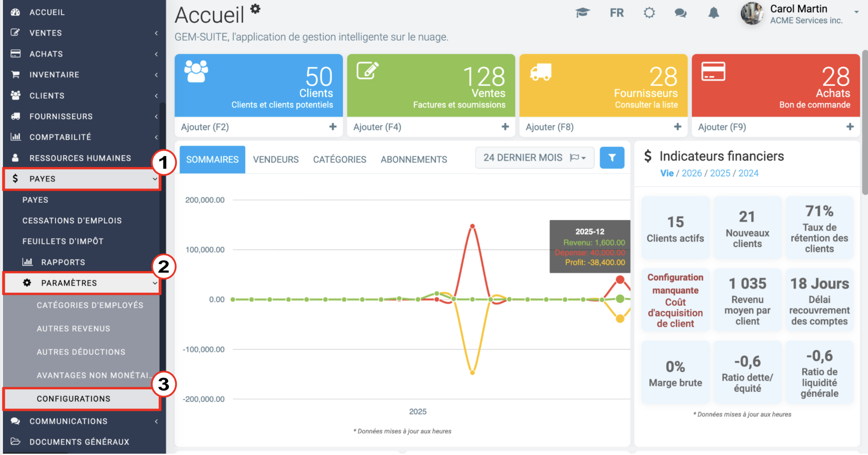868x455 pixels.
Task: Click the Rapports bar chart icon
Action: click(x=27, y=262)
